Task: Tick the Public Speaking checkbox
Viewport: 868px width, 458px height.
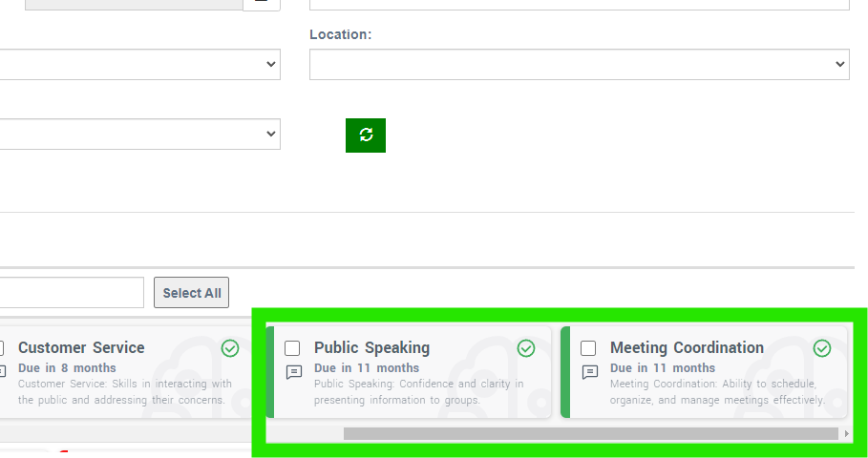Action: point(292,348)
